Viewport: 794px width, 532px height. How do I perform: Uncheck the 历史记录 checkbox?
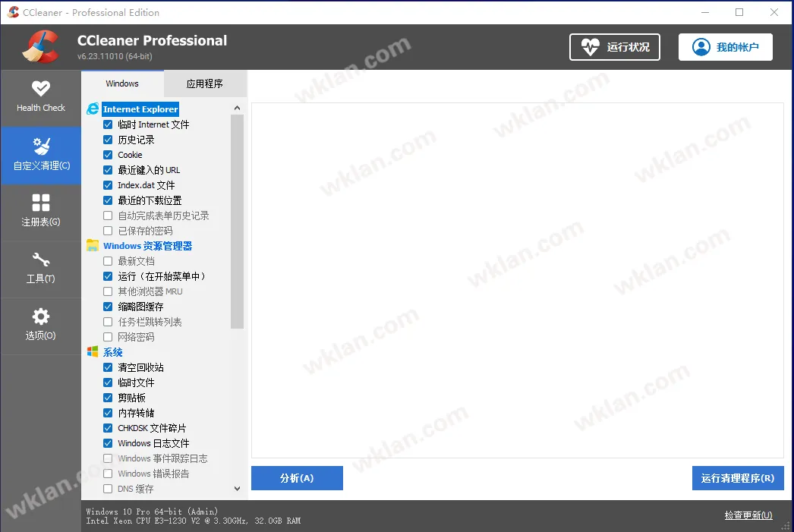pyautogui.click(x=108, y=140)
